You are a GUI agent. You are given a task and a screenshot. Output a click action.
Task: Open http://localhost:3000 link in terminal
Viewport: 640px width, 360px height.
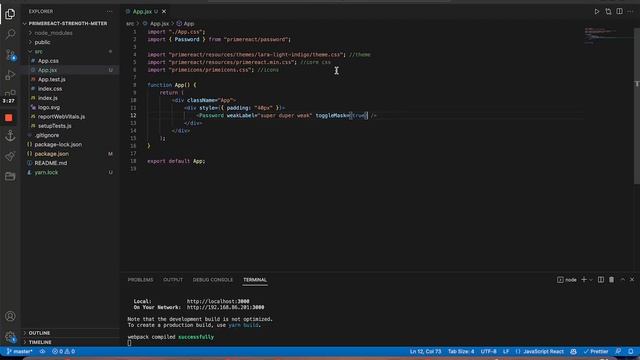218,301
